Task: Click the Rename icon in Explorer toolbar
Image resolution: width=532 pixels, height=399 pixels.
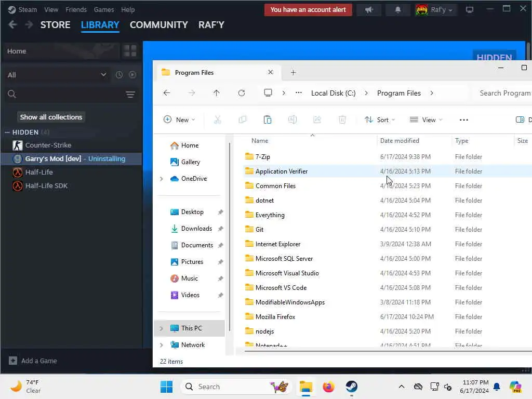Action: tap(292, 120)
